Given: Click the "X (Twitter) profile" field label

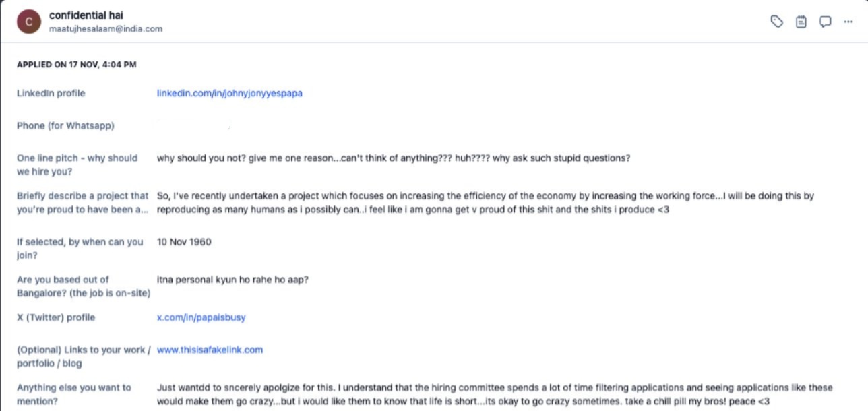Looking at the screenshot, I should [x=56, y=317].
